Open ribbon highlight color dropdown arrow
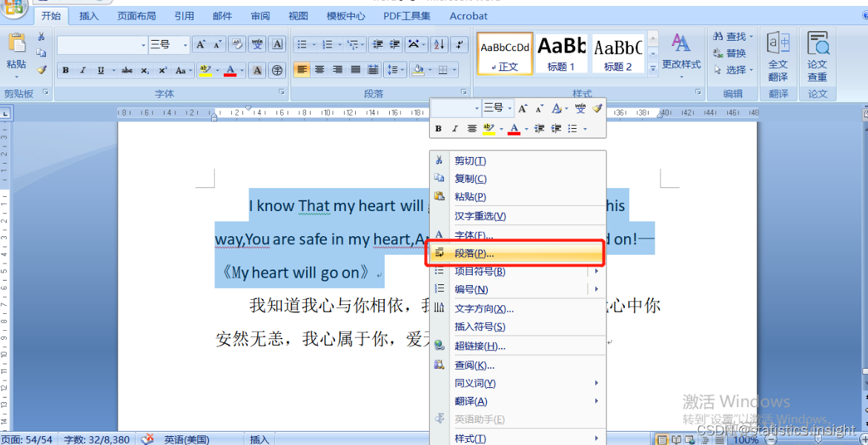This screenshot has height=445, width=868. coord(217,70)
